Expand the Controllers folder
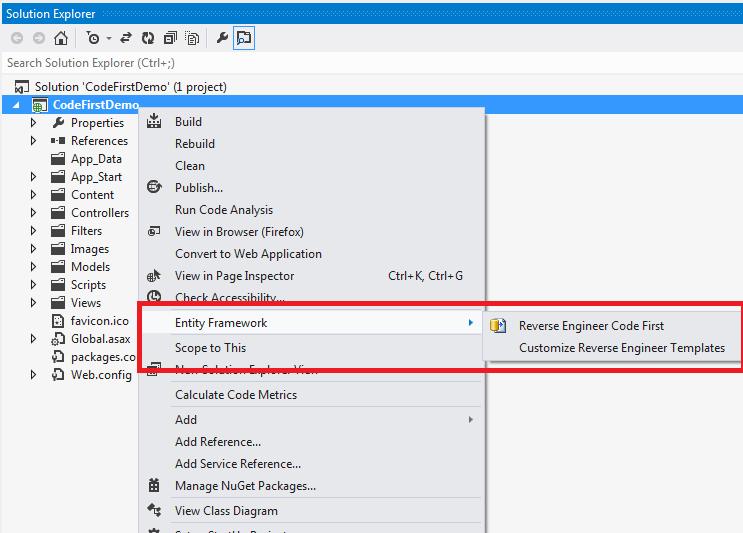Image resolution: width=743 pixels, height=533 pixels. [33, 213]
